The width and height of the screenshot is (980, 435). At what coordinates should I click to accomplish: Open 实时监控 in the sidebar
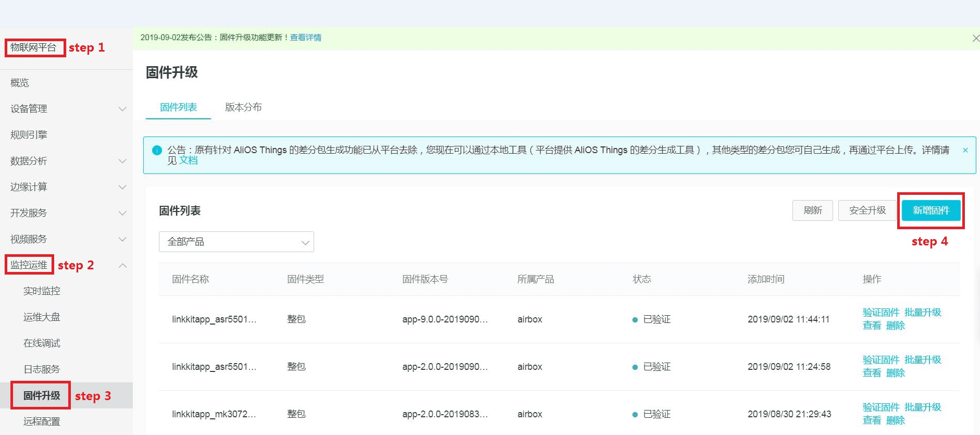[42, 291]
